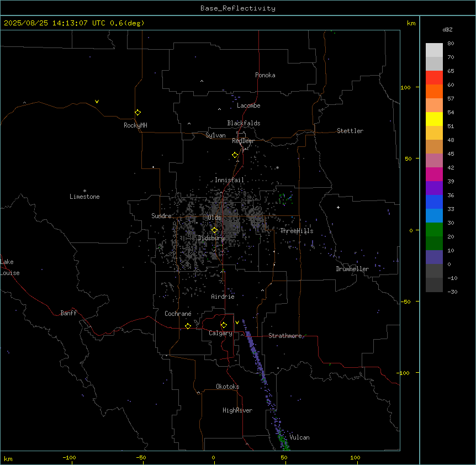Pick the dusty pink 45-42 dBZ swatch
Viewport: 476px width, 465px height.
434,161
